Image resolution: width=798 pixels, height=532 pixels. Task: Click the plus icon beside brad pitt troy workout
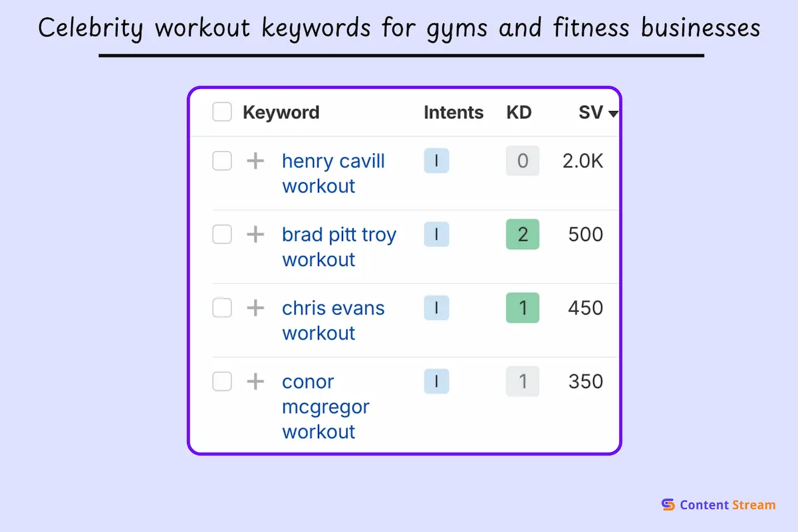click(255, 234)
